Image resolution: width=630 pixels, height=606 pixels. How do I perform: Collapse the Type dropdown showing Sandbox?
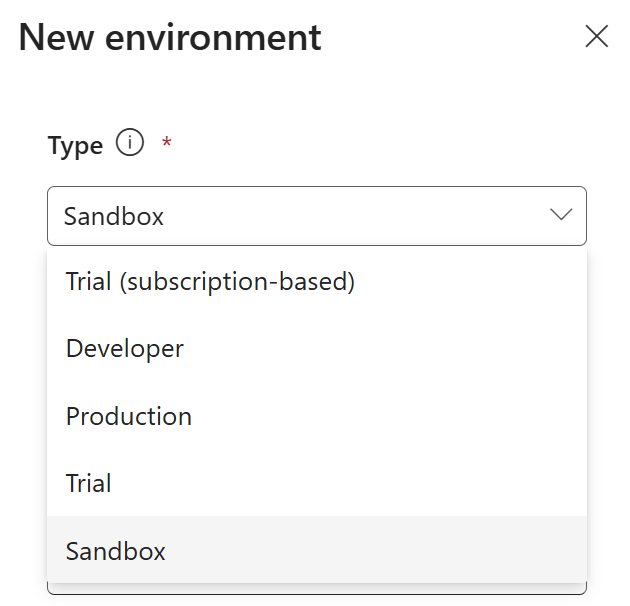click(317, 216)
